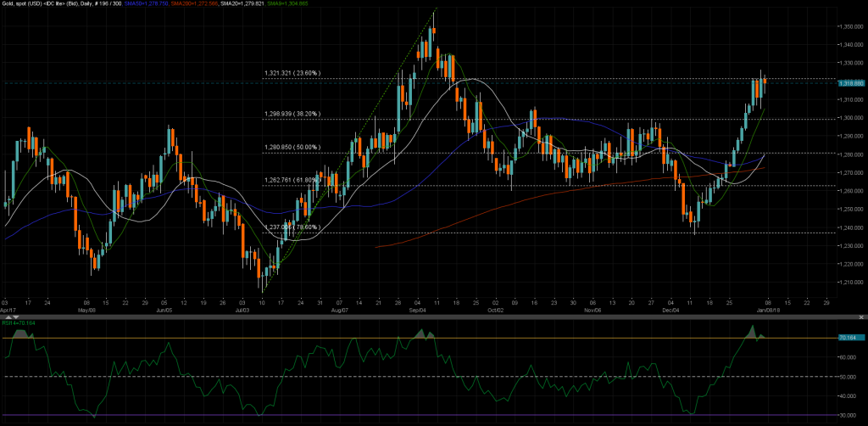Close the RSI indicator panel
This screenshot has width=868, height=426.
(x=861, y=317)
